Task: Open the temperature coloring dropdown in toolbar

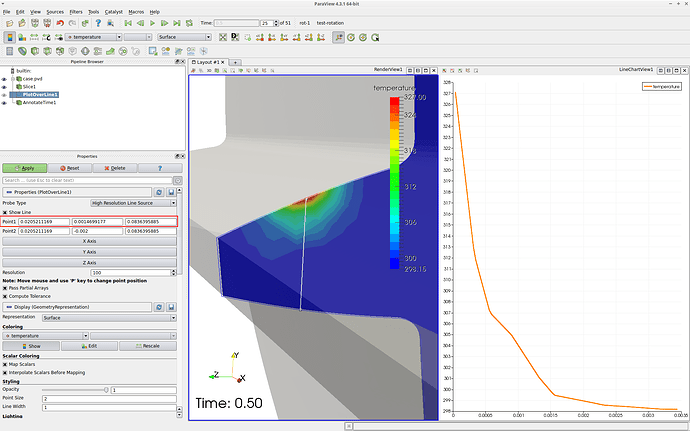Action: coord(93,37)
